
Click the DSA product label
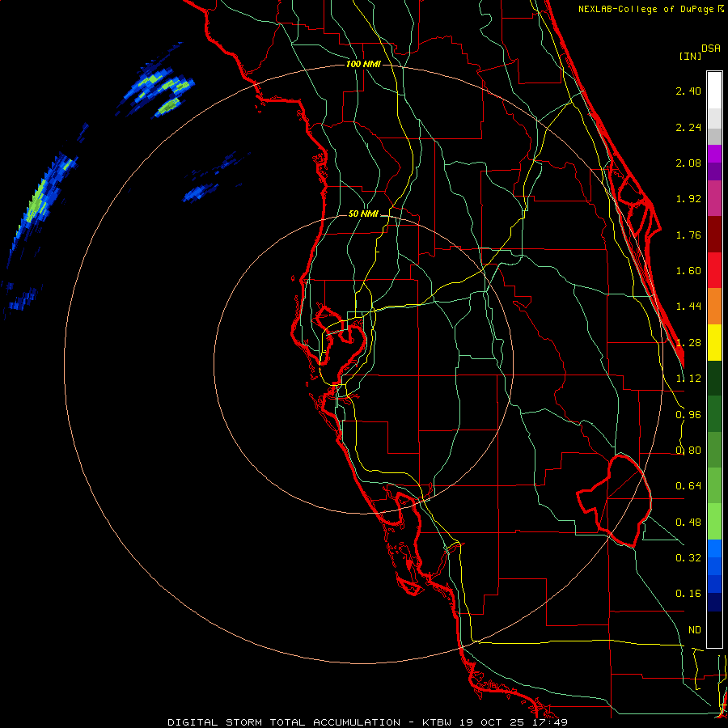click(711, 49)
